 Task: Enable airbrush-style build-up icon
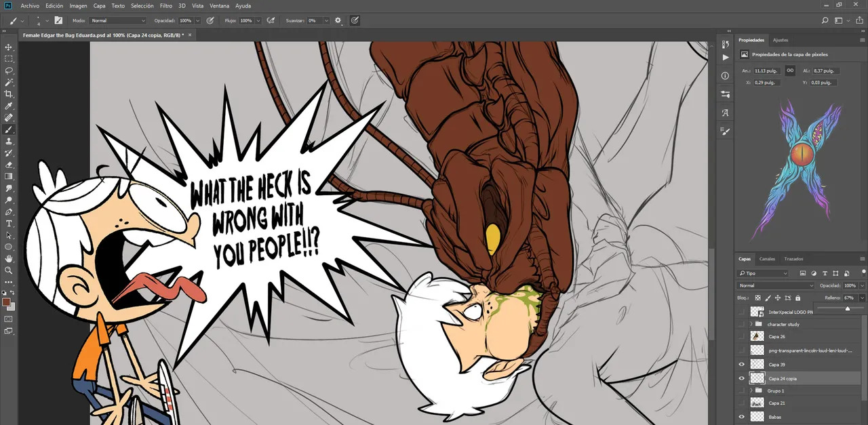click(x=271, y=21)
